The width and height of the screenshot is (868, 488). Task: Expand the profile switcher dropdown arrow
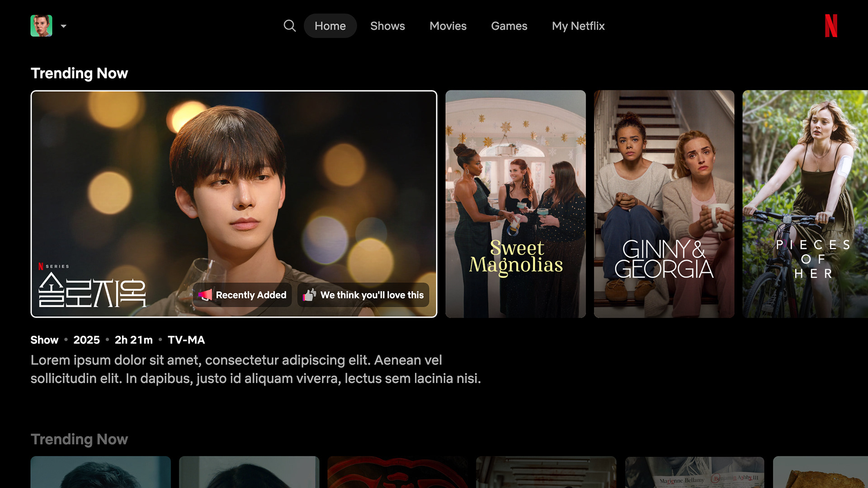[64, 26]
